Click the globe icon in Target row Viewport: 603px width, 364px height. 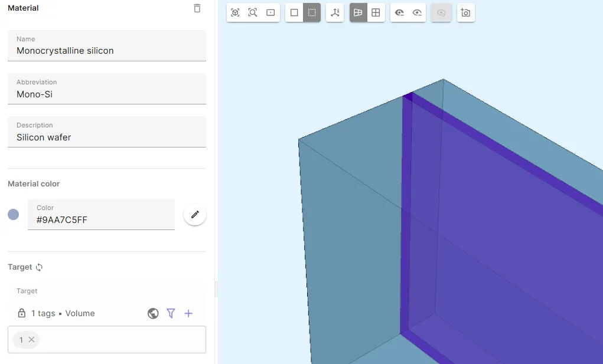point(153,313)
